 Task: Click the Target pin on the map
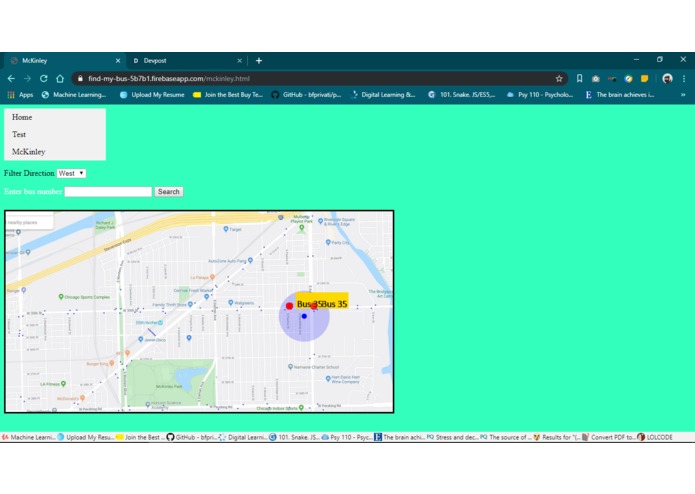pos(226,229)
